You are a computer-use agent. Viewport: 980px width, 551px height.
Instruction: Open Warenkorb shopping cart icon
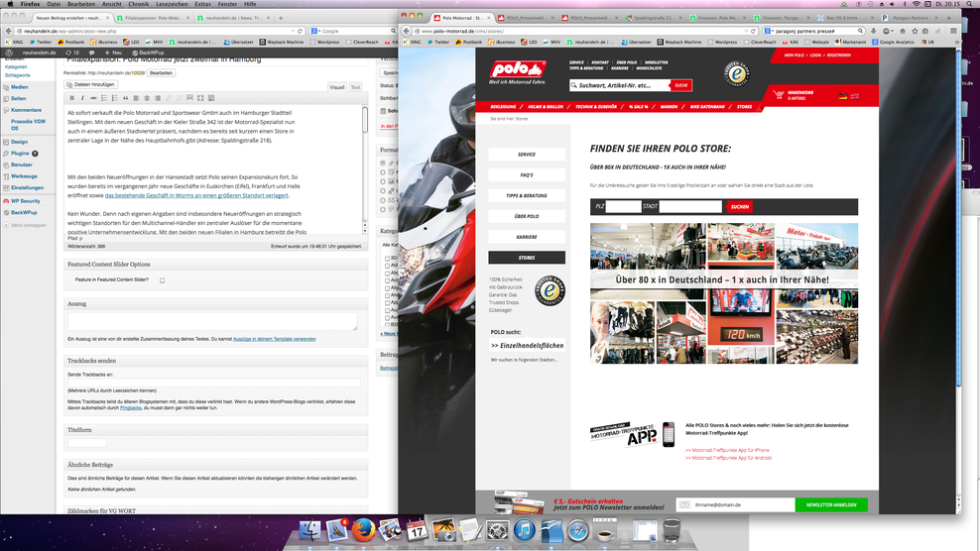click(x=778, y=95)
